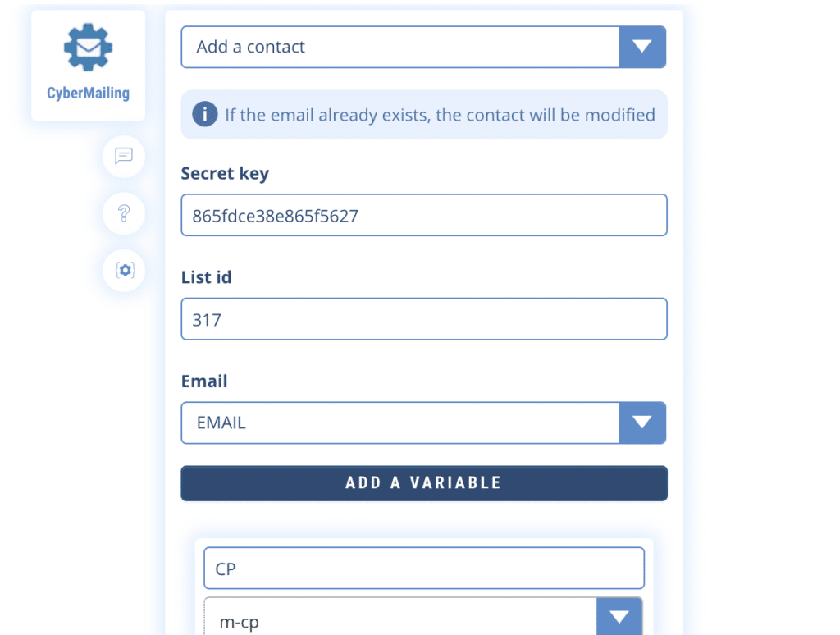Click the CP variable name field

[423, 568]
